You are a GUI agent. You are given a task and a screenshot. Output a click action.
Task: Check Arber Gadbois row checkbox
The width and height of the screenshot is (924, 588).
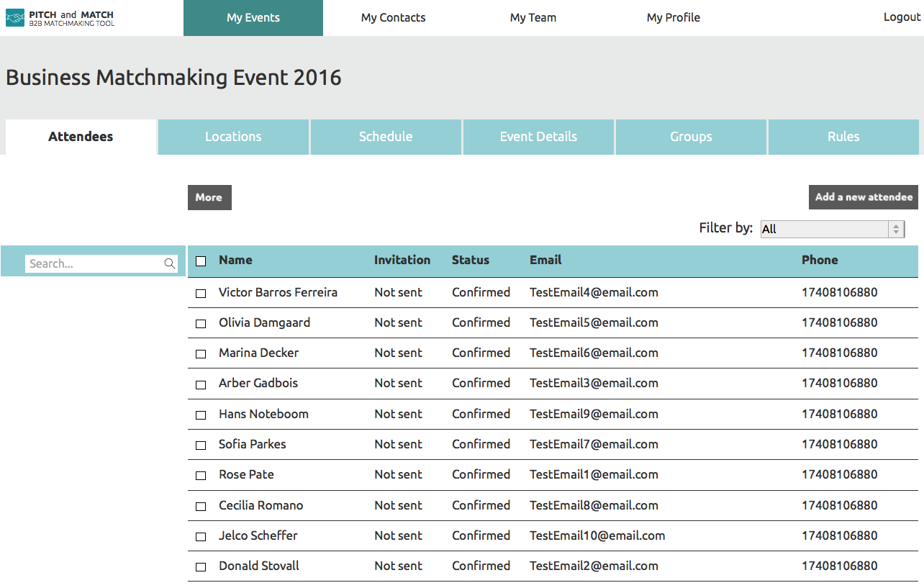pyautogui.click(x=201, y=384)
